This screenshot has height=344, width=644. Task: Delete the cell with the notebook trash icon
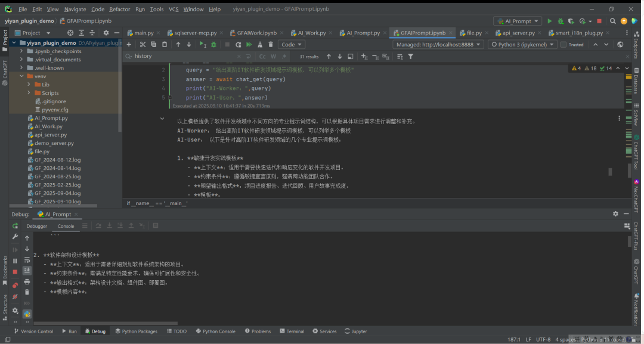coord(271,45)
